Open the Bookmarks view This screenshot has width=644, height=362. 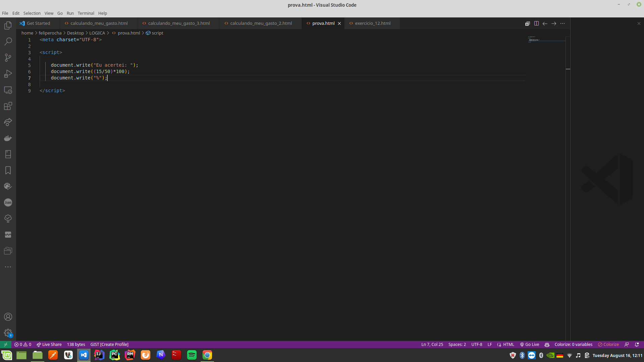tap(8, 170)
